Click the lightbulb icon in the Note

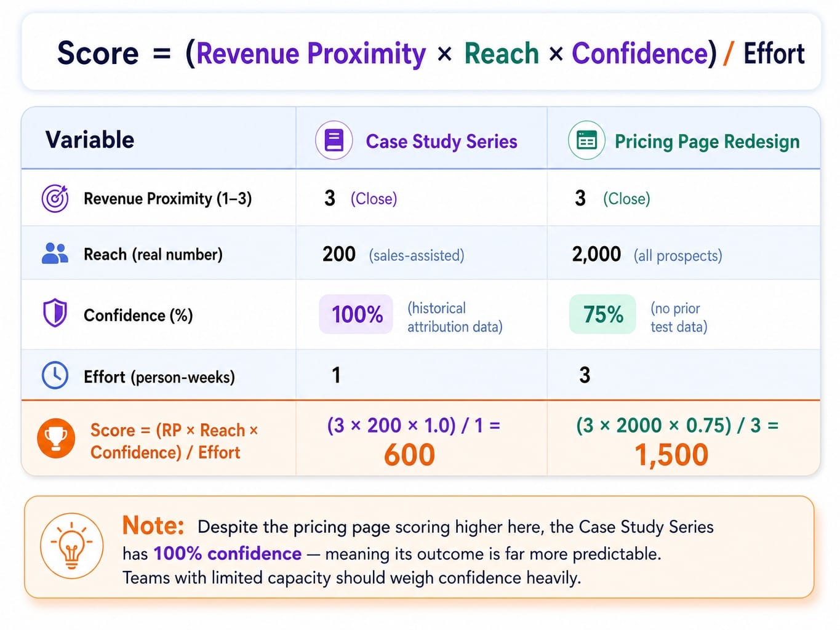71,546
